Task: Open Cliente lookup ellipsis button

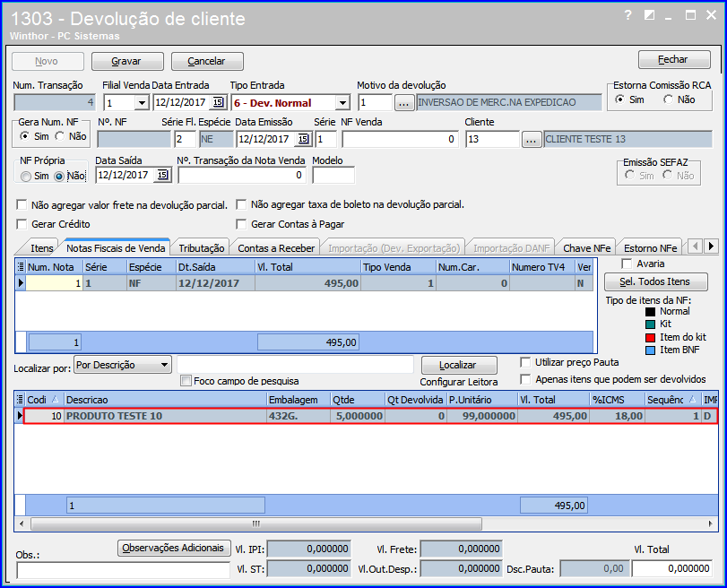Action: click(532, 139)
